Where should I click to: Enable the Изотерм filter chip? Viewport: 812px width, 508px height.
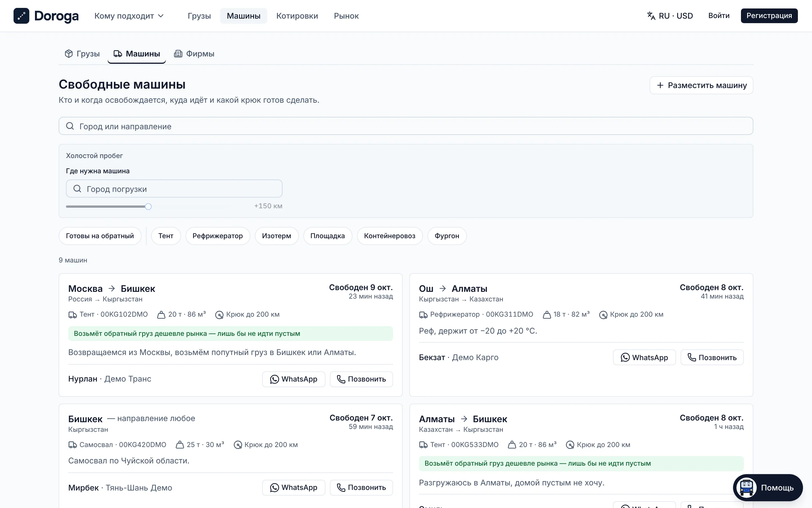click(277, 236)
